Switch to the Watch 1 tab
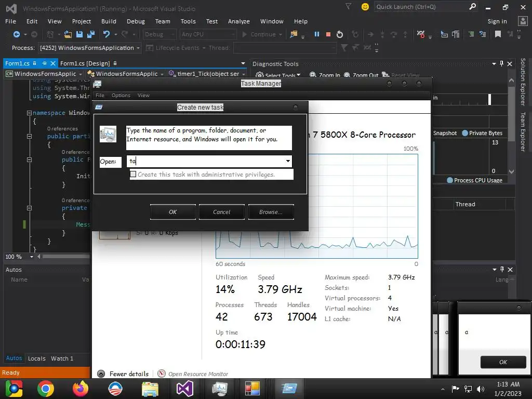The width and height of the screenshot is (532, 399). [x=62, y=358]
